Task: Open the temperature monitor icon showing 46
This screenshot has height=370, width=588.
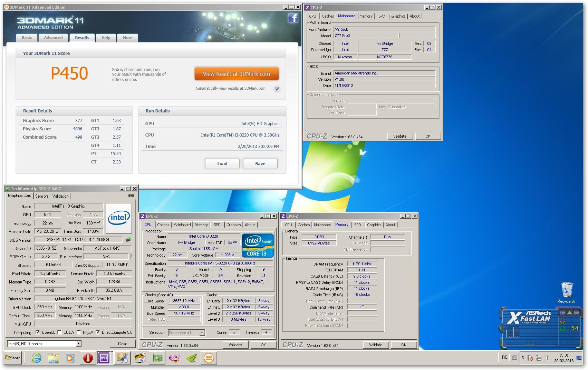Action: click(x=139, y=358)
